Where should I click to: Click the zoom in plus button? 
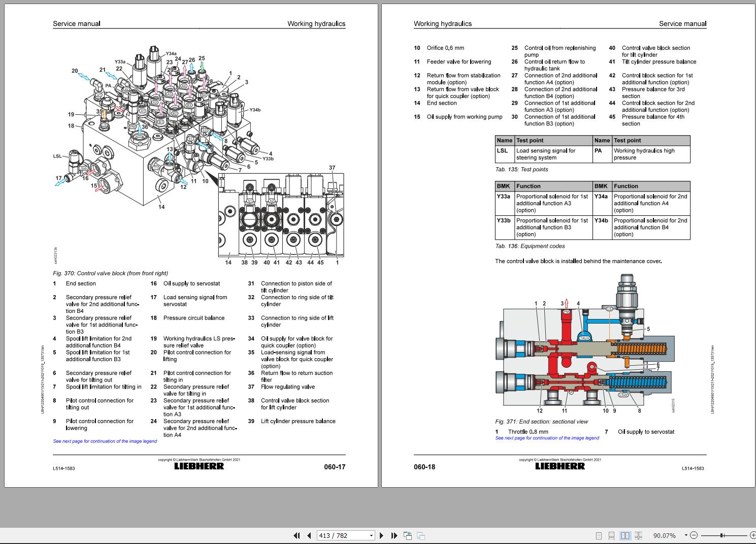click(x=752, y=535)
